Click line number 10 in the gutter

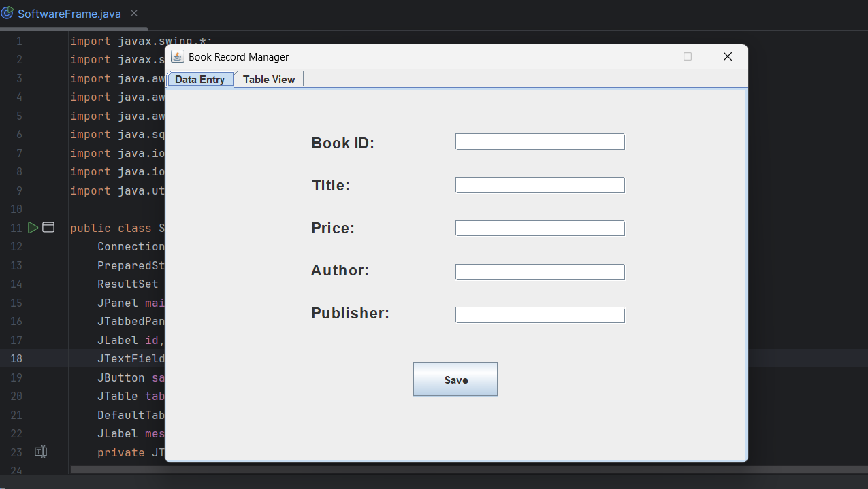(x=16, y=209)
